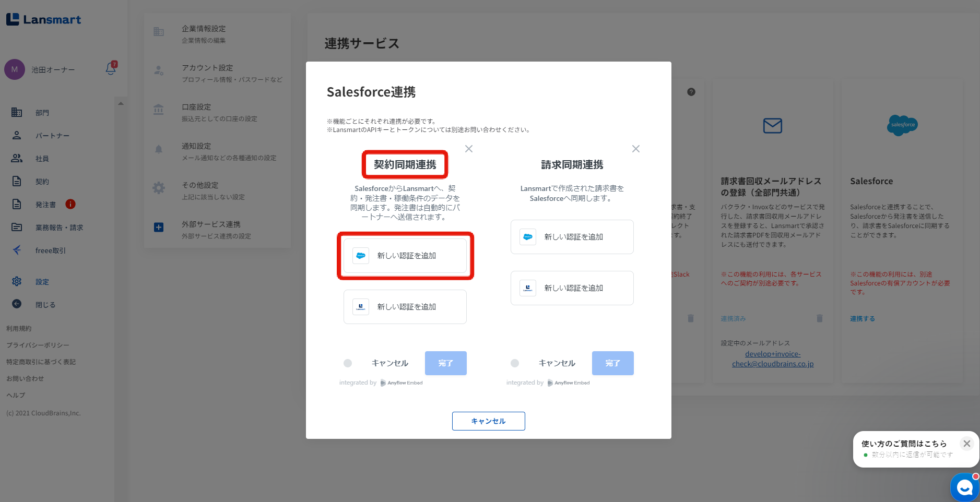The height and width of the screenshot is (502, 980).
Task: Open プライバシーポリシー link
Action: pyautogui.click(x=38, y=345)
